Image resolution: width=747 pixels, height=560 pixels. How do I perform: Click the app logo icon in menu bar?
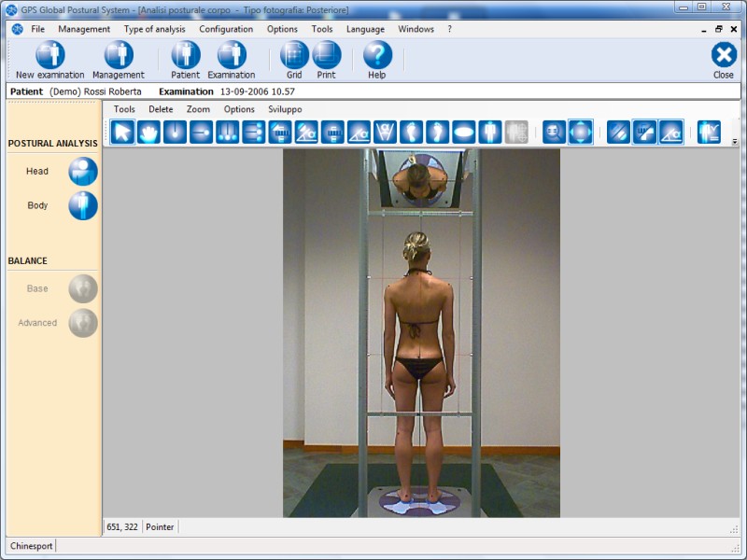17,29
